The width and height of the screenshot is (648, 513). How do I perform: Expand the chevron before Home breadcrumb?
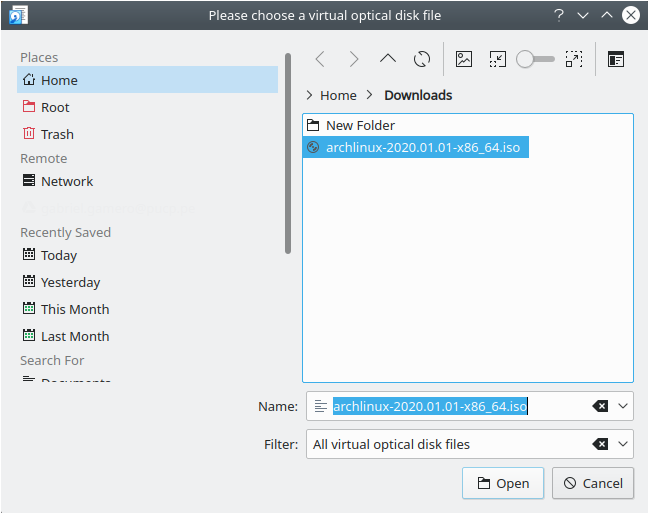coord(309,95)
